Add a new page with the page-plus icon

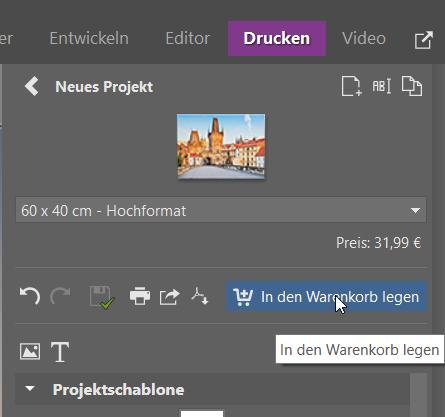[x=351, y=86]
